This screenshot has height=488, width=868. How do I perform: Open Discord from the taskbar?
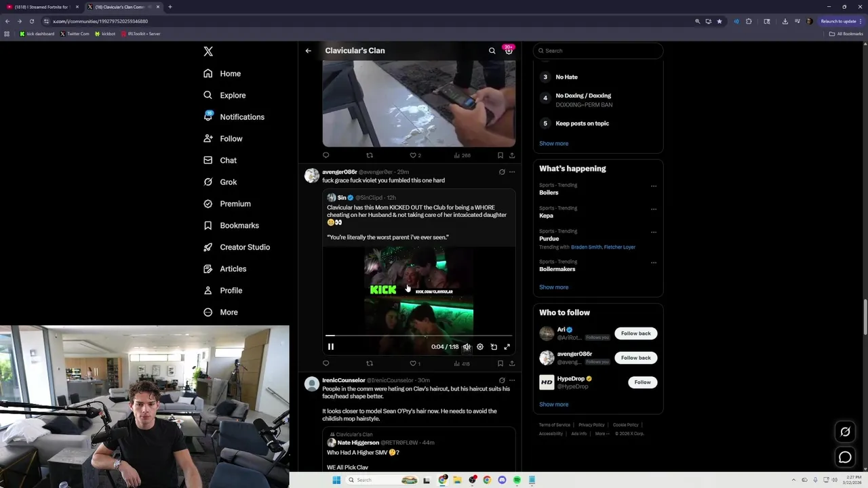tap(502, 480)
